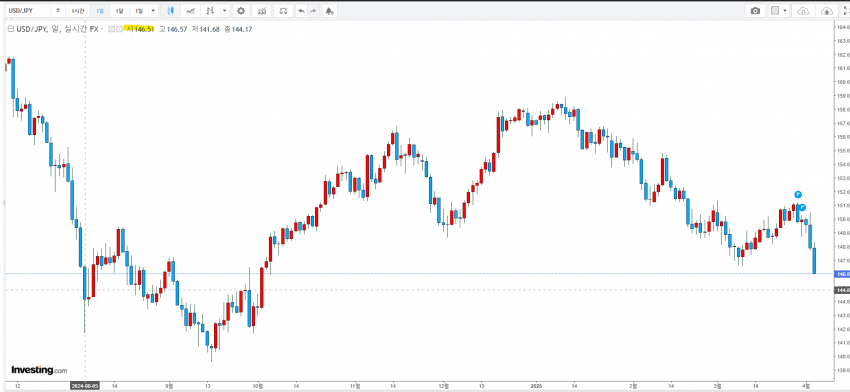Click the 9월 label on time axis

coord(169,387)
